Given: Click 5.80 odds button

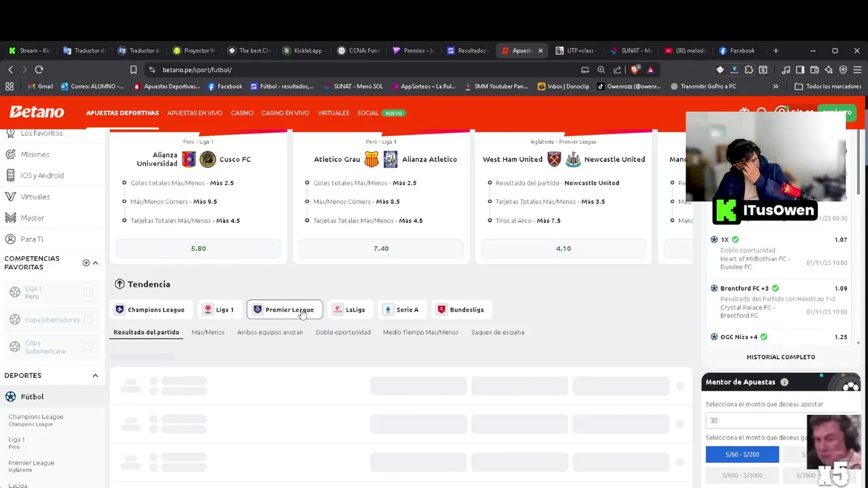Looking at the screenshot, I should pyautogui.click(x=198, y=249).
